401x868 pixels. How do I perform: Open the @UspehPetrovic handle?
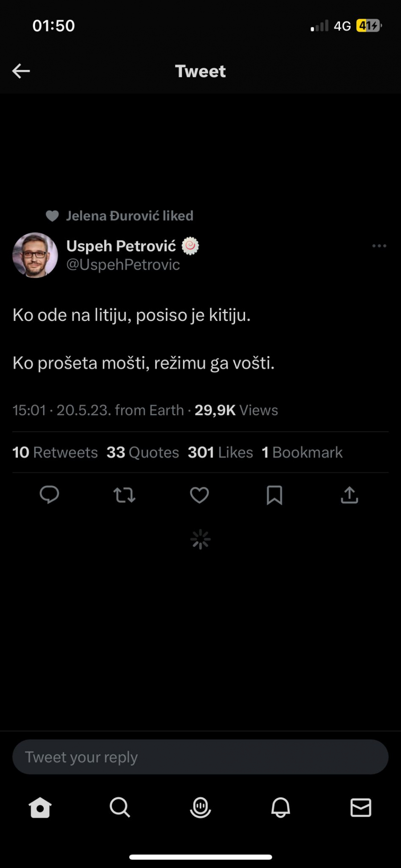point(123,264)
